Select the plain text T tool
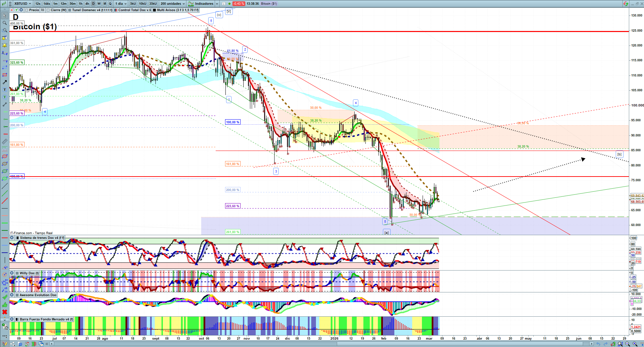This screenshot has width=644, height=347. (x=5, y=90)
